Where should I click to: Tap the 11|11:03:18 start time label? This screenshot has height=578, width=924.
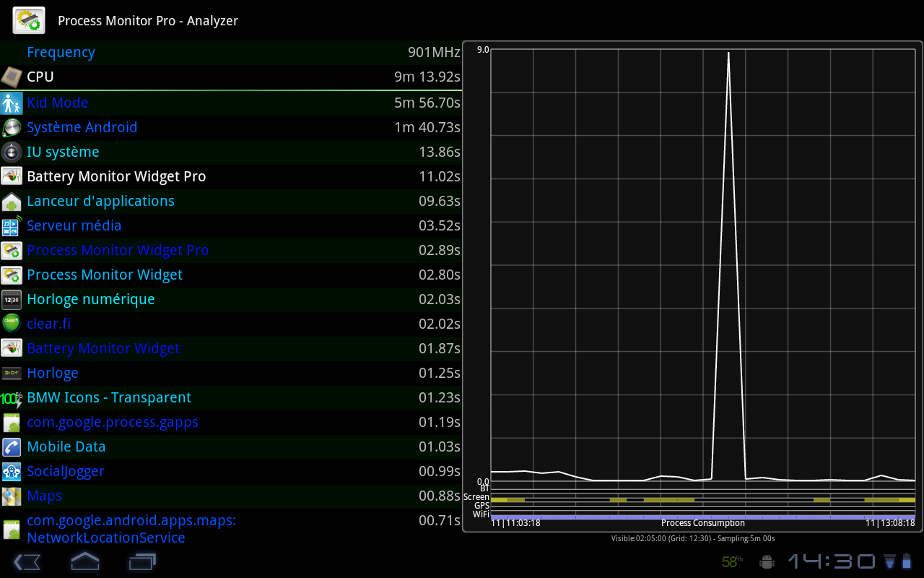(516, 523)
